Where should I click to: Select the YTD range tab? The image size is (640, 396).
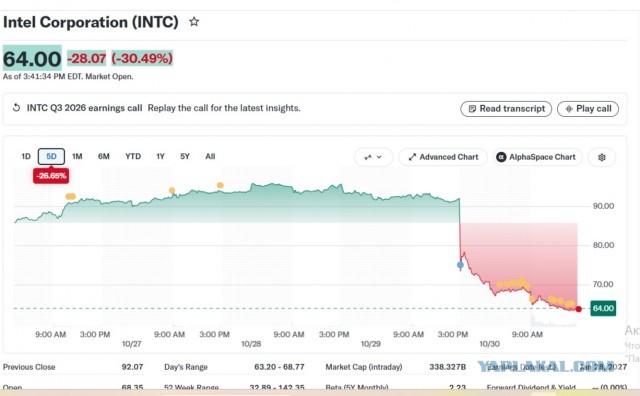pos(133,156)
